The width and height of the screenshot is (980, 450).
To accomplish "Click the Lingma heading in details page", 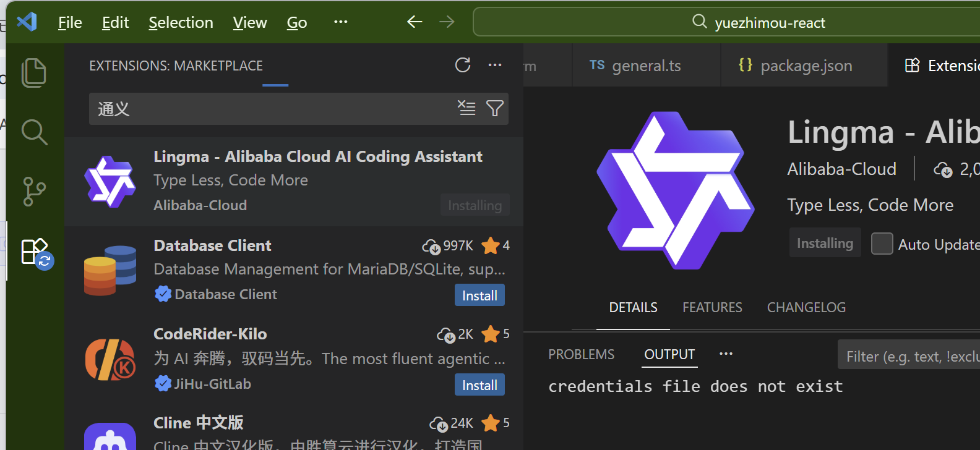I will [883, 132].
